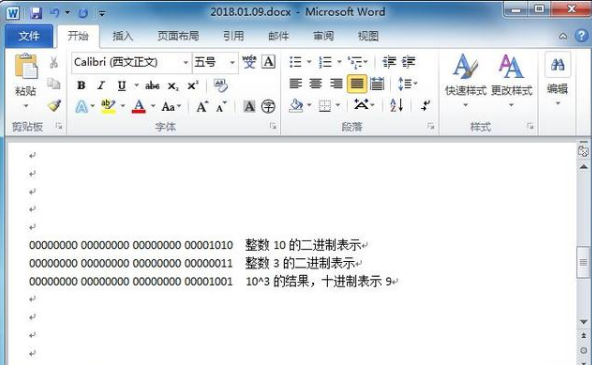This screenshot has width=592, height=365.
Task: Select the Format Painter brush
Action: click(x=54, y=105)
